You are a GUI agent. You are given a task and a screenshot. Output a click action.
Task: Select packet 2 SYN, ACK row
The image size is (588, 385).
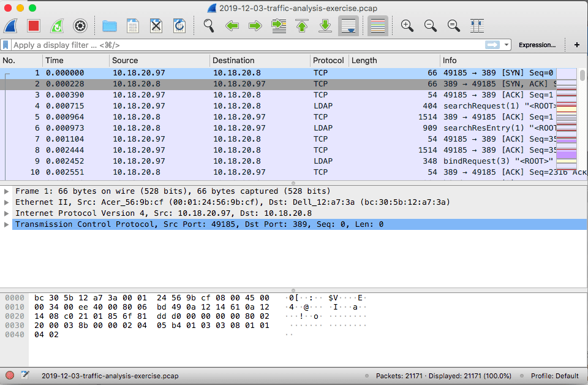pyautogui.click(x=278, y=83)
